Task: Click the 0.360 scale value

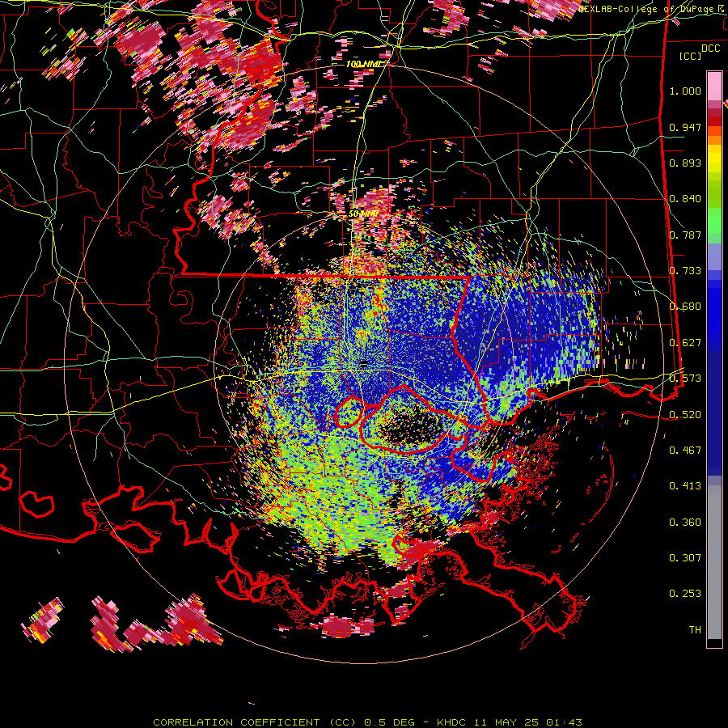Action: 685,523
